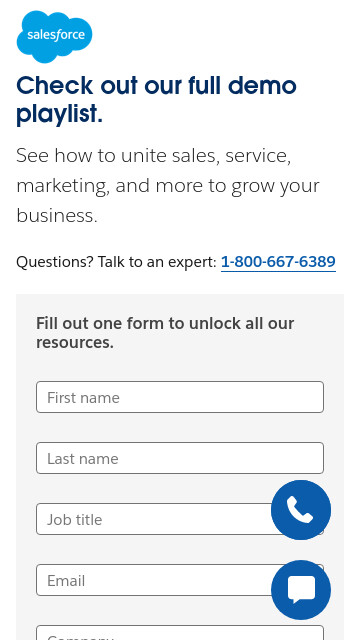Click the white handset icon in the blue circle

pyautogui.click(x=300, y=510)
